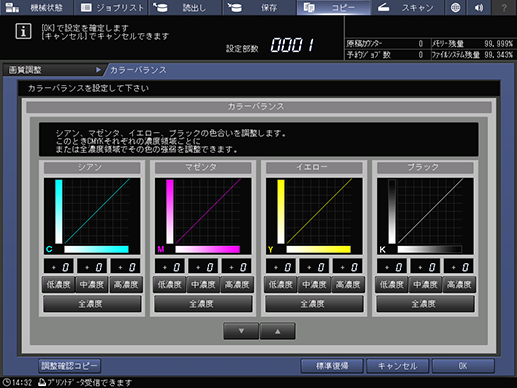The width and height of the screenshot is (517, 388).
Task: Click 標準復帰 to restore defaults
Action: pos(332,366)
